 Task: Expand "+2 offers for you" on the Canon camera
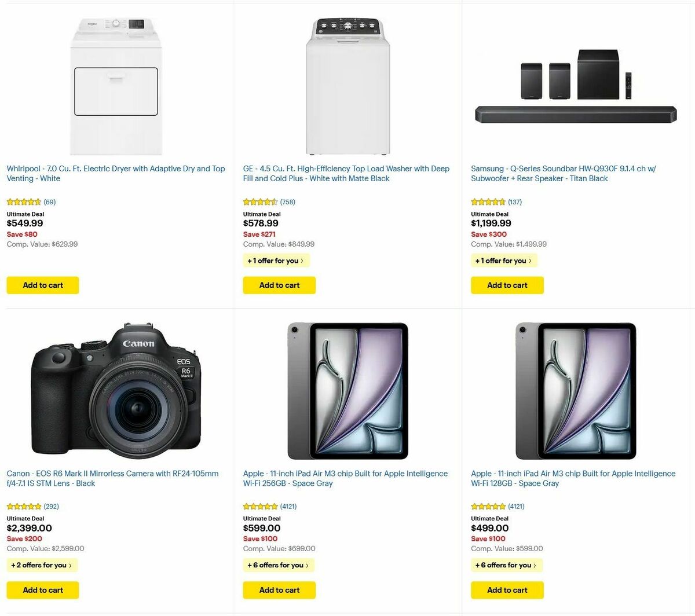[42, 565]
